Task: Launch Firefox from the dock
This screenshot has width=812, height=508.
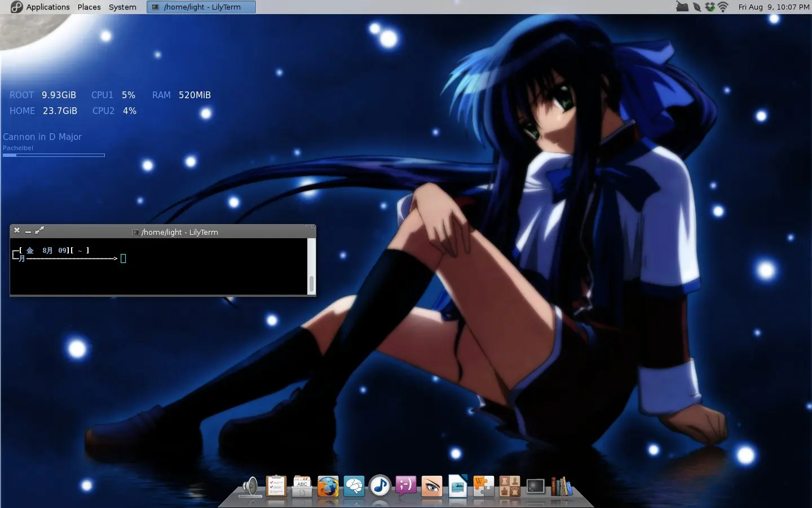Action: click(x=328, y=486)
